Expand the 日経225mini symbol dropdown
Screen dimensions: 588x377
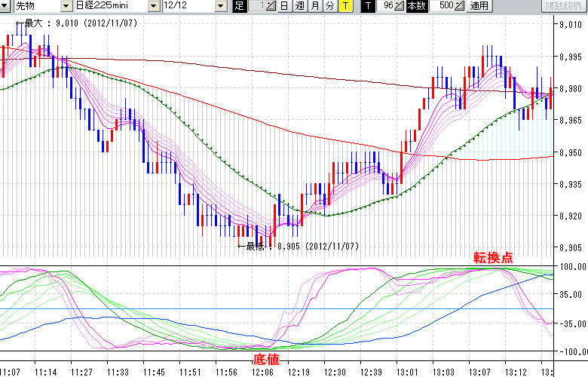[x=154, y=6]
